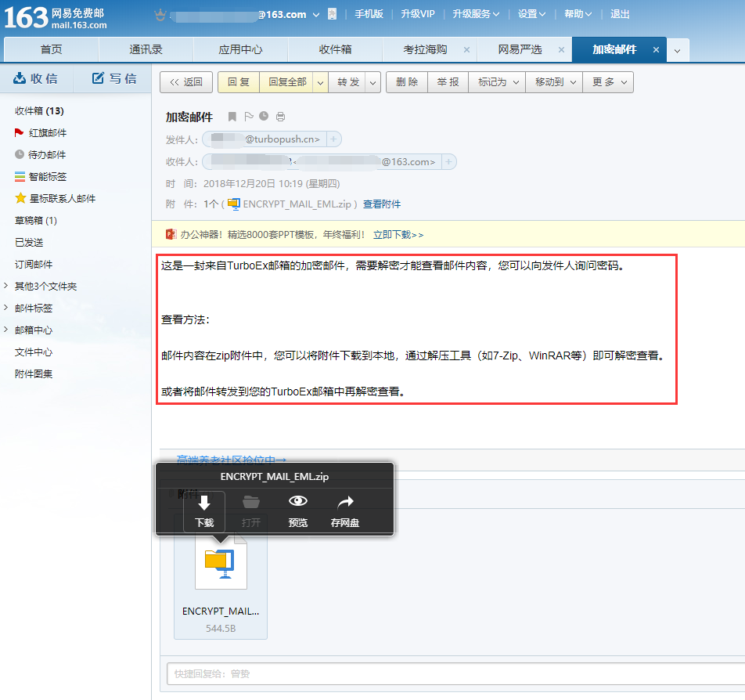
Task: Close the 网易严选 tab
Action: 561,49
